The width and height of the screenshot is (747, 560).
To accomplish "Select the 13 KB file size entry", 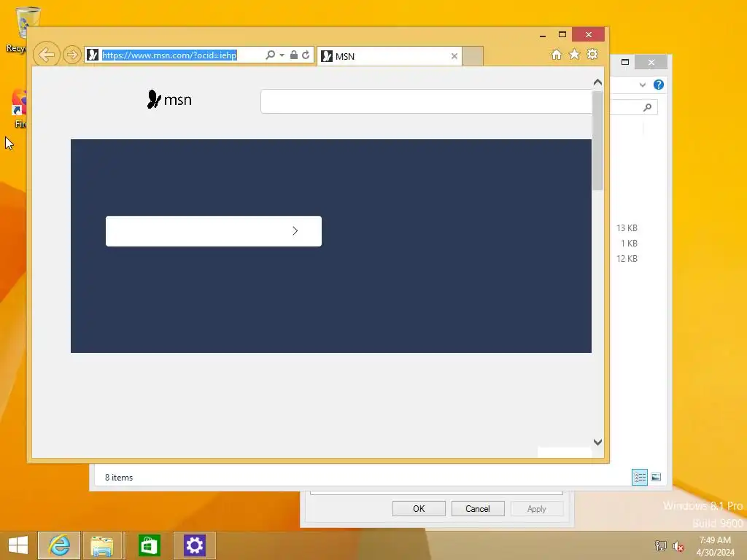I will [627, 228].
